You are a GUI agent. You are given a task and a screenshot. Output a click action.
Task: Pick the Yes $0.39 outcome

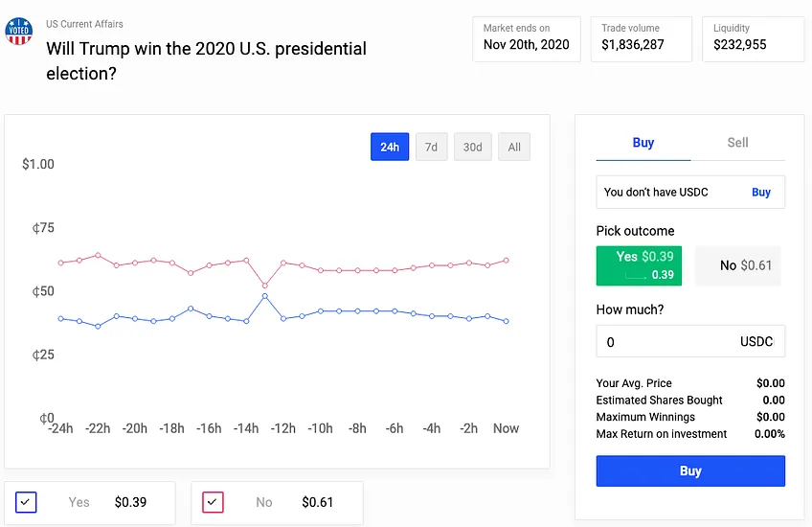pyautogui.click(x=639, y=265)
